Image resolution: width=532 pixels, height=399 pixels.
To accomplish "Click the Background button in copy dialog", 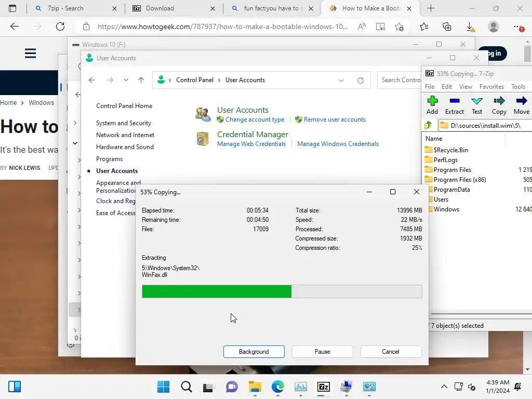I will pos(254,352).
